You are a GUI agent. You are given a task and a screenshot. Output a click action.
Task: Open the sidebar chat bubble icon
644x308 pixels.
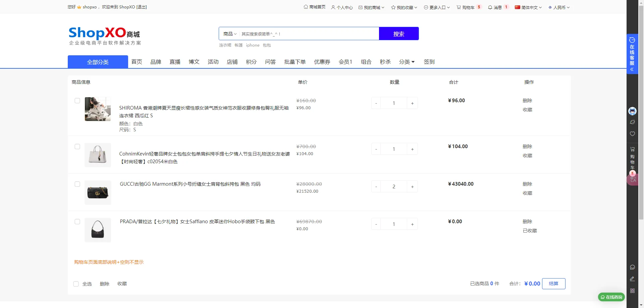tap(632, 267)
